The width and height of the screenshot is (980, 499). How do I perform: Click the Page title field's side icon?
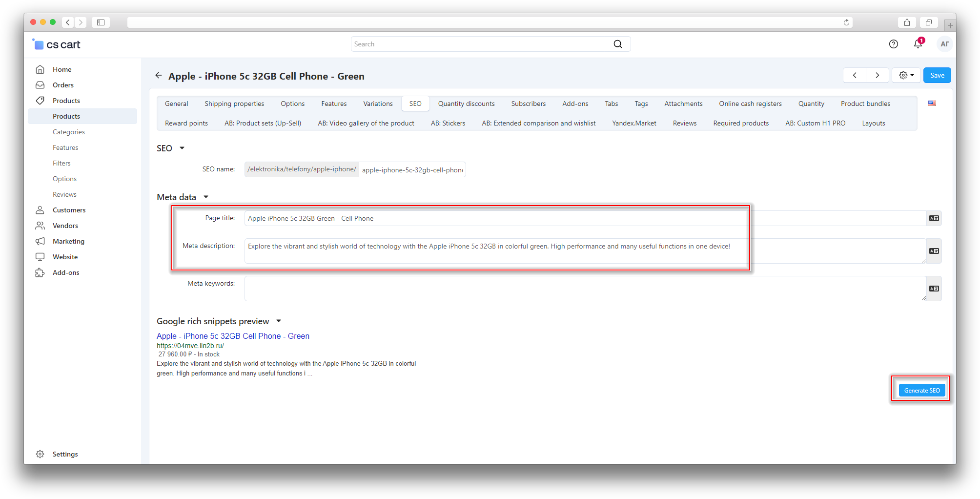click(934, 218)
